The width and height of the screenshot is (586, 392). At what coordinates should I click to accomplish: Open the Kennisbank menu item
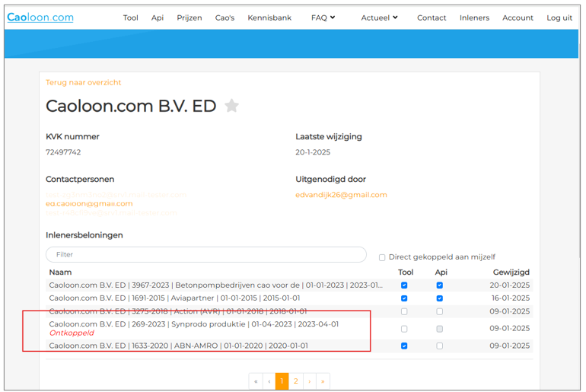pos(269,18)
